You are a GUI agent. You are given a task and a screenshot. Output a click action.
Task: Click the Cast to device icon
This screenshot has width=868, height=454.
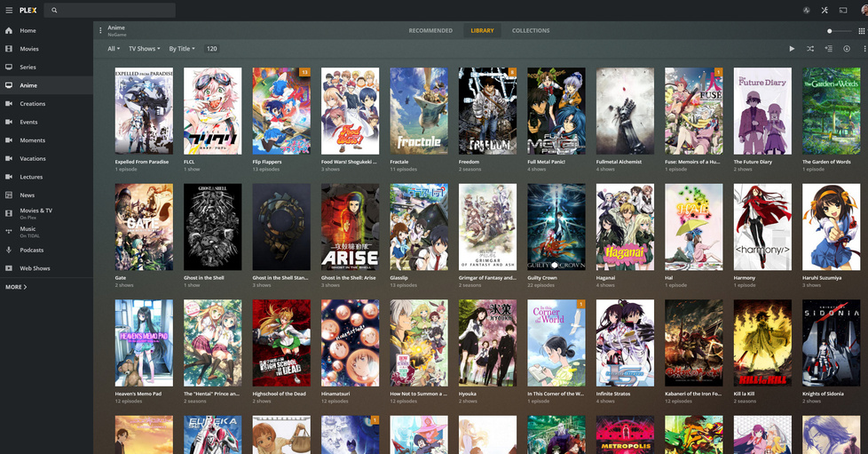pyautogui.click(x=843, y=10)
